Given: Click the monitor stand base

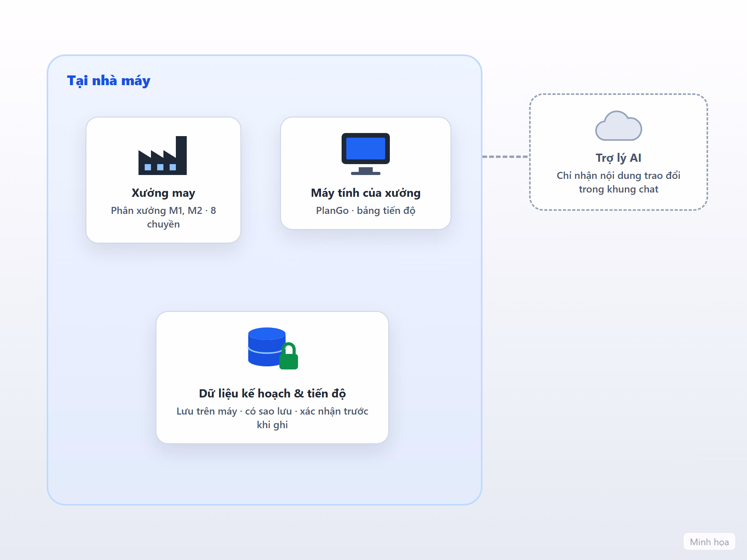Looking at the screenshot, I should click(366, 173).
